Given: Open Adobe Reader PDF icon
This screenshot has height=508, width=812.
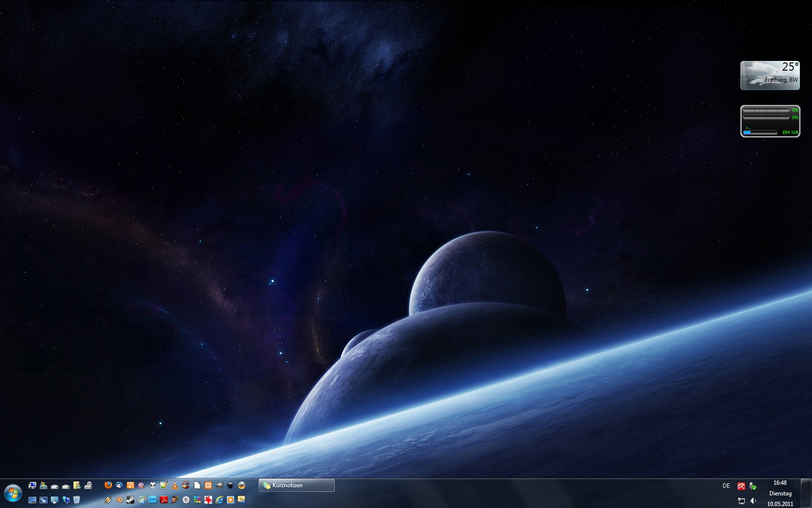Looking at the screenshot, I should (164, 500).
